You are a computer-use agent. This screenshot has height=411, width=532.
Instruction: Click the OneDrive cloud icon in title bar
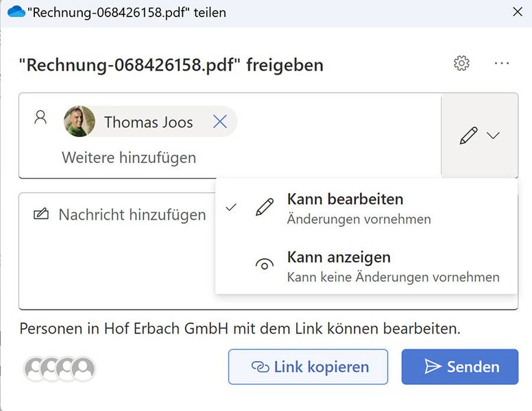[x=15, y=12]
